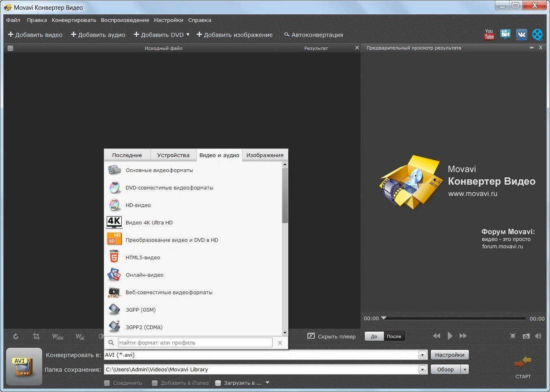Click the rotate video icon

pos(16,336)
